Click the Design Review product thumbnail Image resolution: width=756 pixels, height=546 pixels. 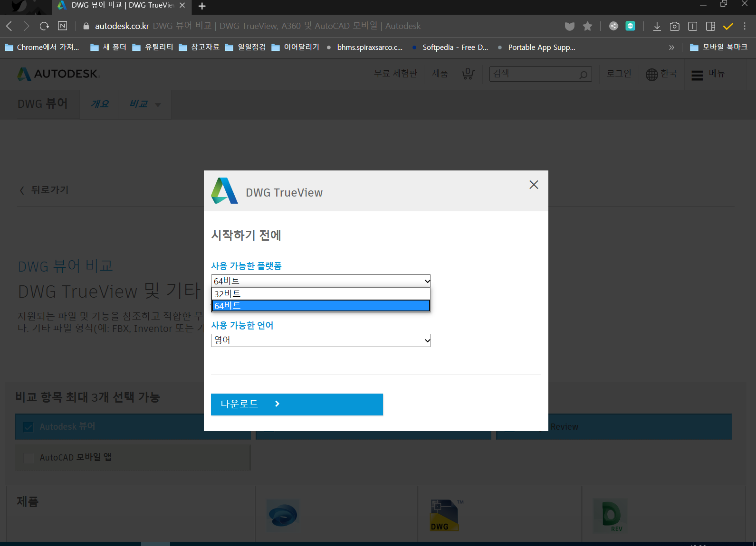[610, 516]
